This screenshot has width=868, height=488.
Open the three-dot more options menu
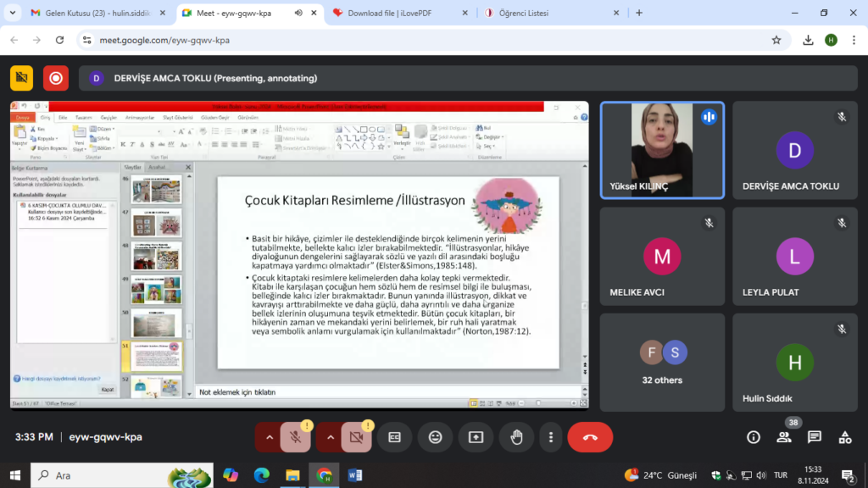(x=551, y=437)
